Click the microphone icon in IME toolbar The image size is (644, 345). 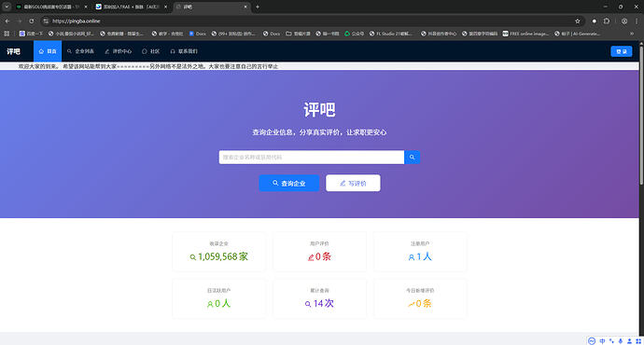[620, 341]
